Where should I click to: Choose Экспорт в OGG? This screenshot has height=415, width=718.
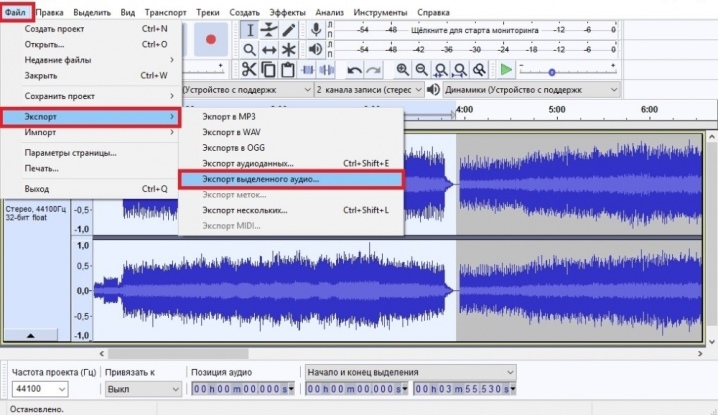click(x=291, y=148)
